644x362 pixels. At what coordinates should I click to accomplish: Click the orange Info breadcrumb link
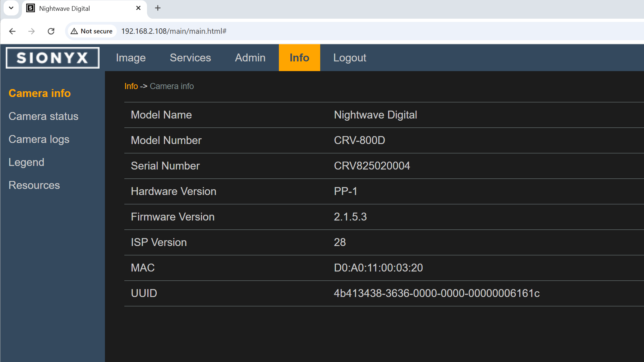pos(131,86)
